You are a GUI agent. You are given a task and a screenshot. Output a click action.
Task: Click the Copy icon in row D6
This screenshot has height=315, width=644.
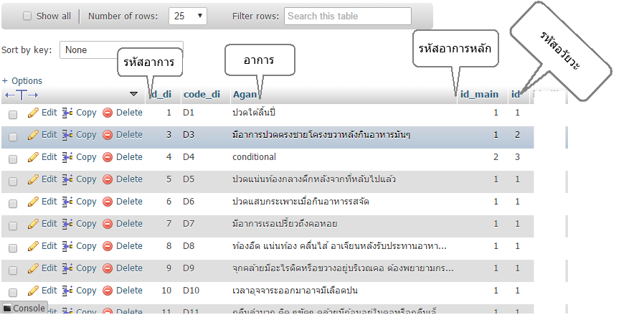[67, 201]
